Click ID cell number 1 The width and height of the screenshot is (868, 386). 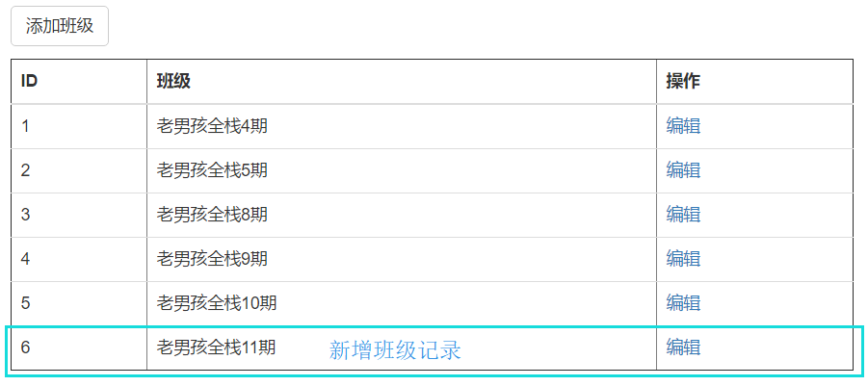pos(26,126)
